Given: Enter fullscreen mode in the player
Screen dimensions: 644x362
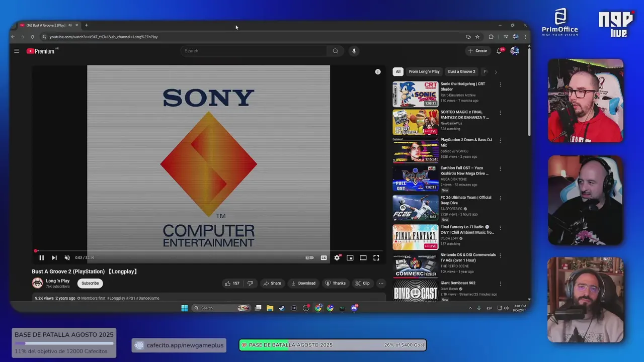Looking at the screenshot, I should pyautogui.click(x=376, y=258).
